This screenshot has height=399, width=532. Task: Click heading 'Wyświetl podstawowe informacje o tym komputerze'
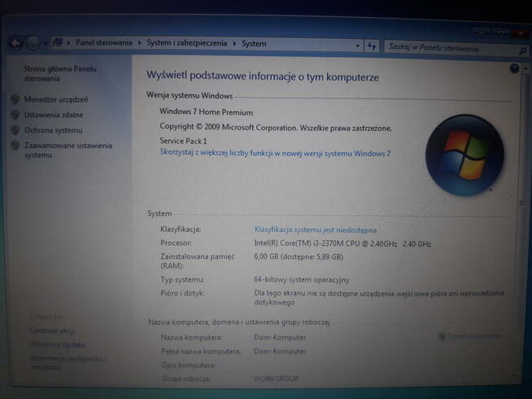pos(262,77)
